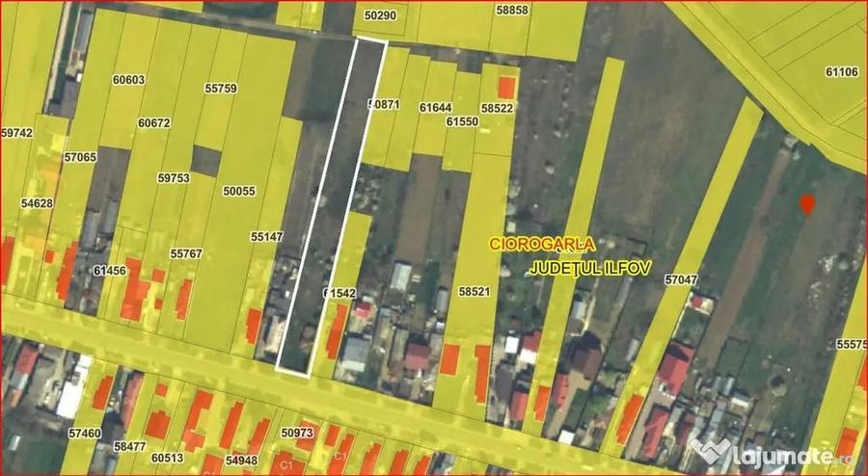The image size is (868, 476).
Task: Select the white-outlined highlighted parcel
Action: [331, 207]
